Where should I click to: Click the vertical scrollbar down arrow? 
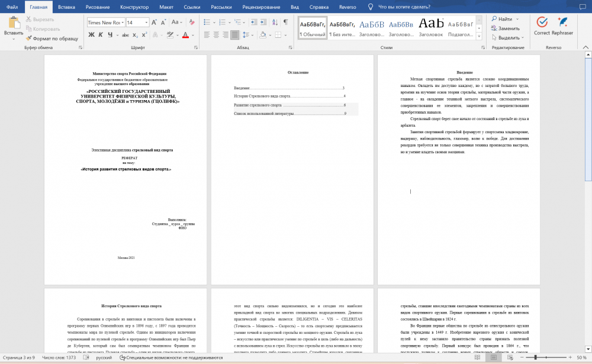pos(588,349)
